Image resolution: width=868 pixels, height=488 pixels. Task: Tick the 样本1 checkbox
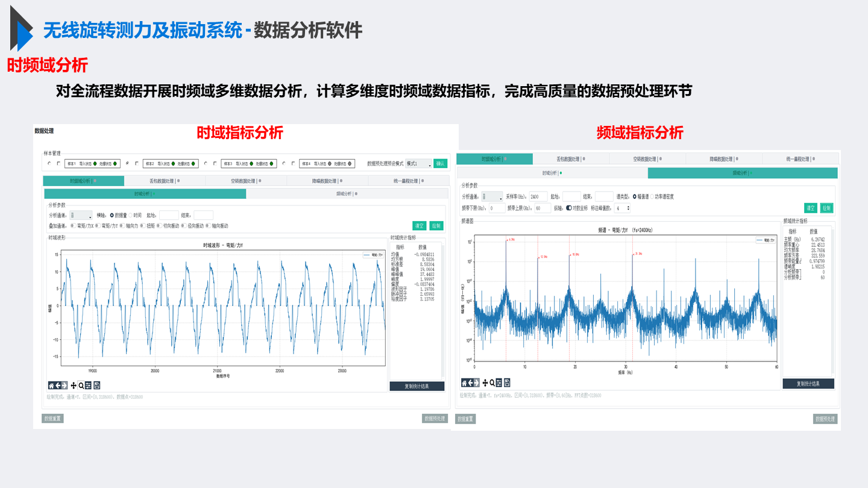pyautogui.click(x=58, y=163)
